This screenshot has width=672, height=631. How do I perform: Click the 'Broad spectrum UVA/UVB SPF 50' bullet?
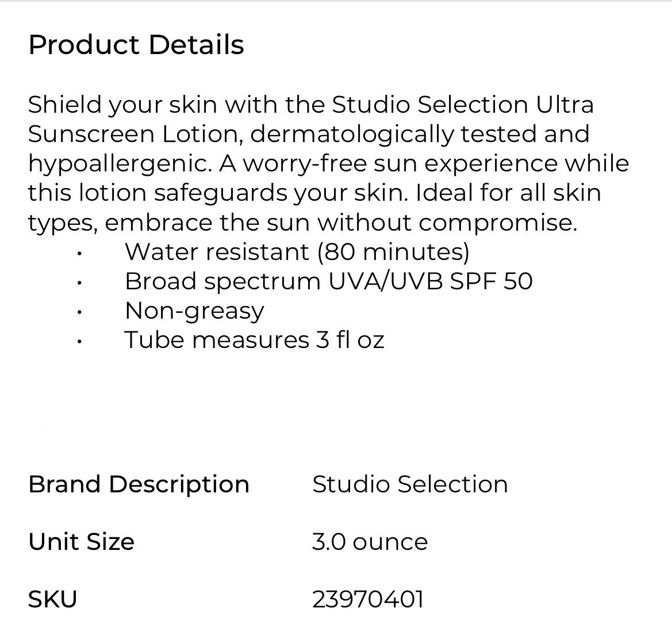pos(329,281)
